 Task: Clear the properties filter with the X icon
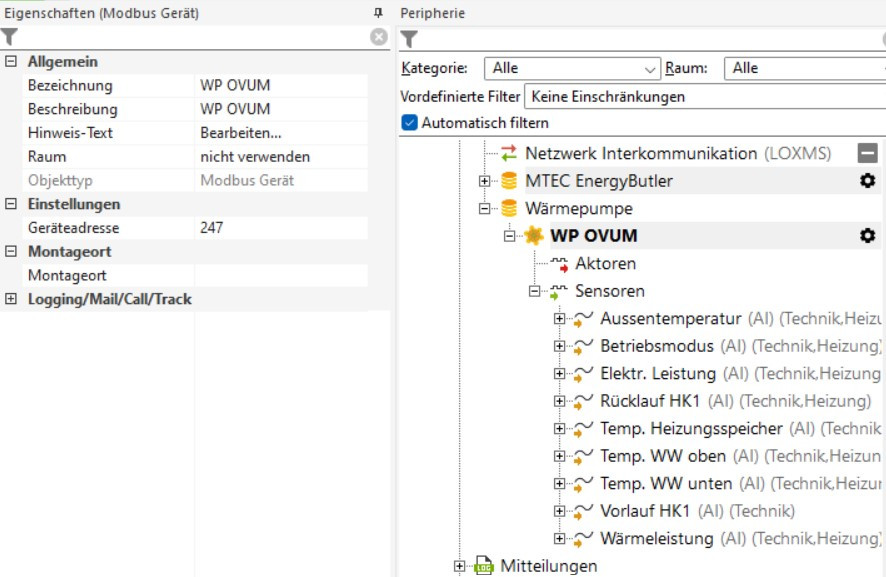[x=379, y=37]
